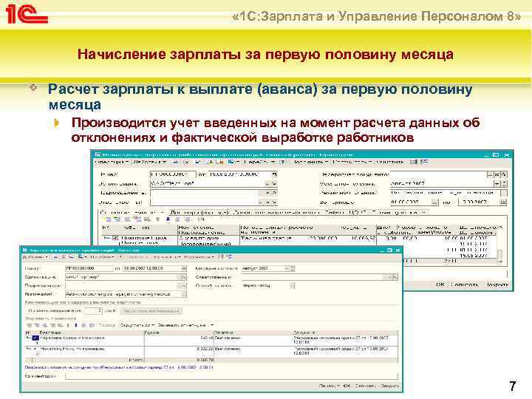
Task: Click Заполнить in back accrual window toolbar
Action: click(x=310, y=162)
